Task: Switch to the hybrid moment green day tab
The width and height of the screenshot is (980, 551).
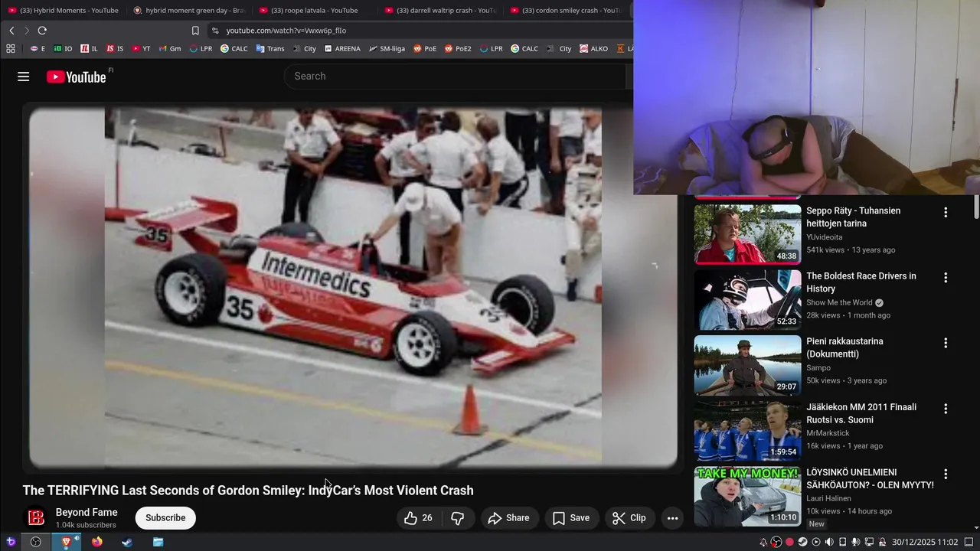Action: [x=189, y=10]
